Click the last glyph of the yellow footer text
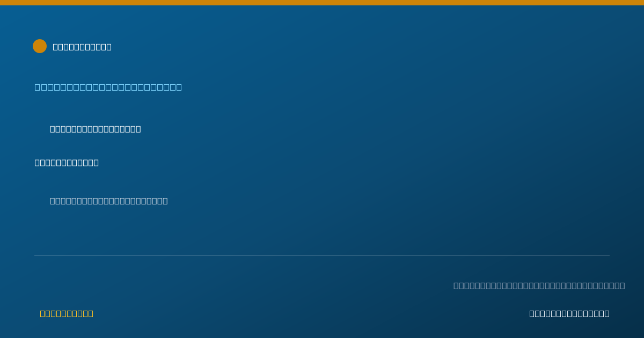This screenshot has height=338, width=644. [91, 313]
